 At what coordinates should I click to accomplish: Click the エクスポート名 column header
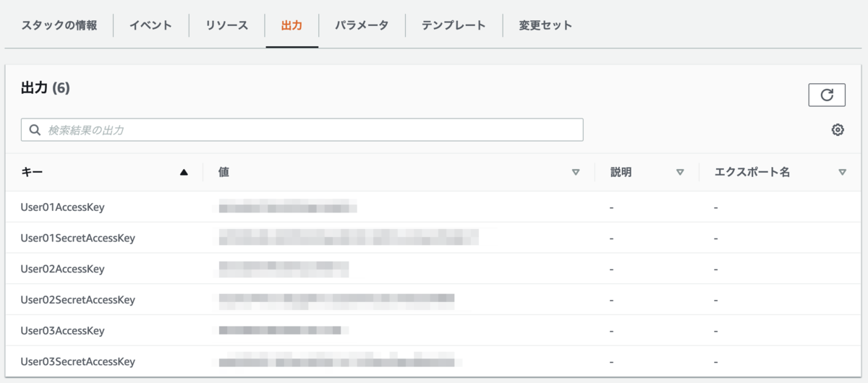point(752,172)
